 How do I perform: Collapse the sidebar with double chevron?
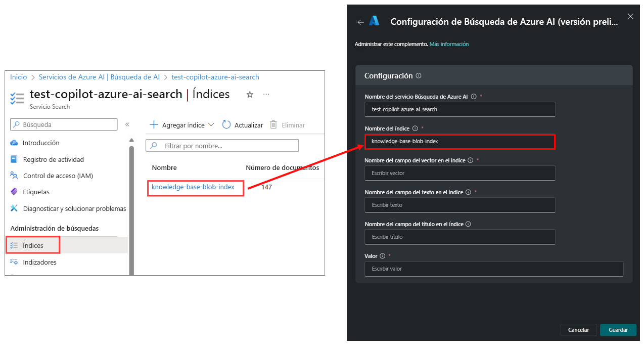tap(127, 124)
